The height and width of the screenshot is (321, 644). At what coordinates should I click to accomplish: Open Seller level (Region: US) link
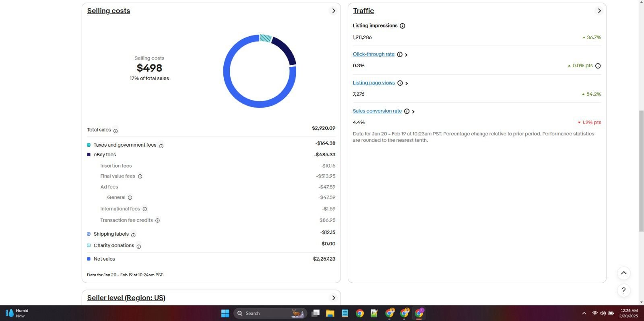pyautogui.click(x=126, y=298)
